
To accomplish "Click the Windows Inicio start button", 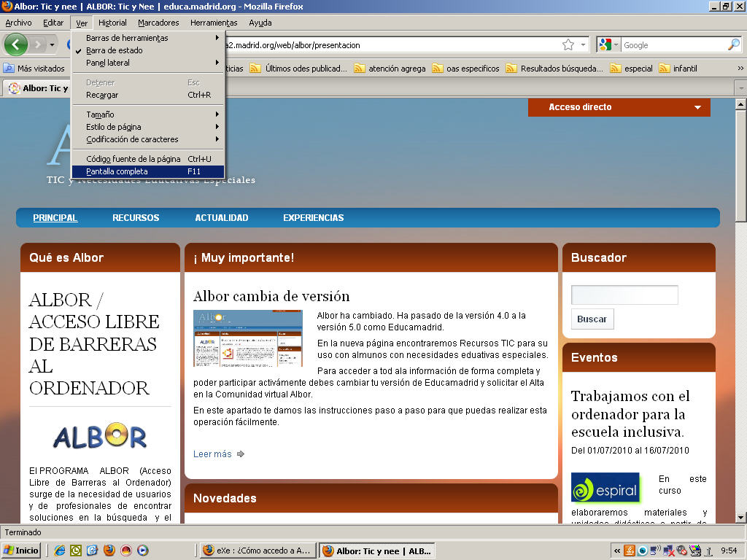I will tap(21, 551).
